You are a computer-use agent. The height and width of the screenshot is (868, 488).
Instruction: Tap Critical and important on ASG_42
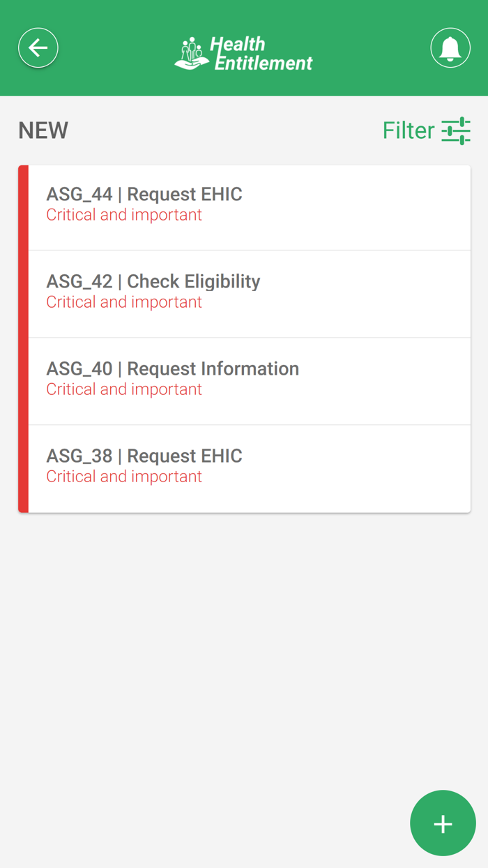click(123, 302)
